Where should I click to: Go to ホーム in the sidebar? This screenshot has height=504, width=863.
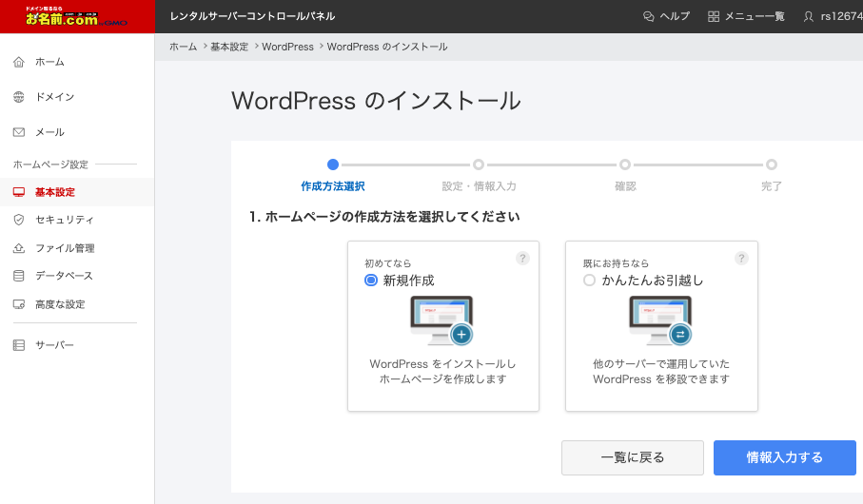click(49, 62)
